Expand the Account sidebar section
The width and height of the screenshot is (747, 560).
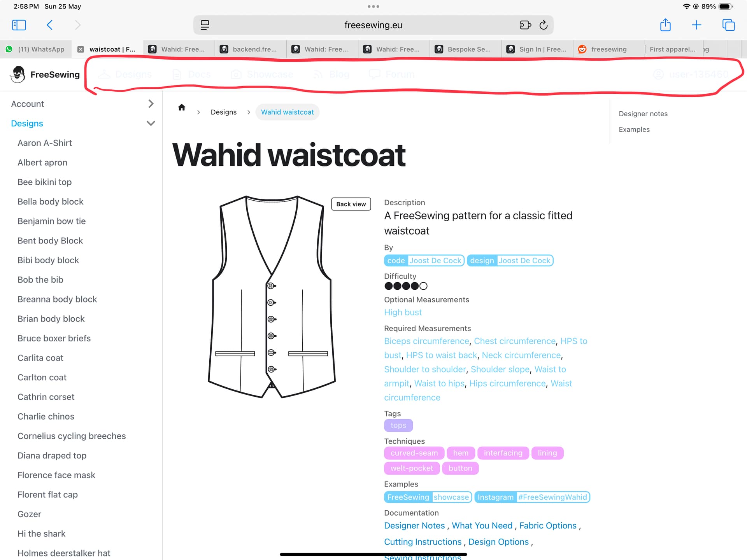pyautogui.click(x=151, y=104)
